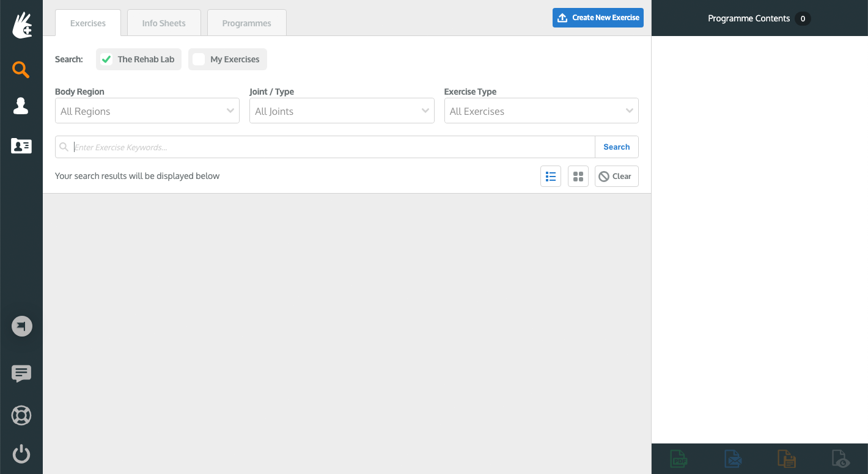Expand the Body Region dropdown

[147, 111]
